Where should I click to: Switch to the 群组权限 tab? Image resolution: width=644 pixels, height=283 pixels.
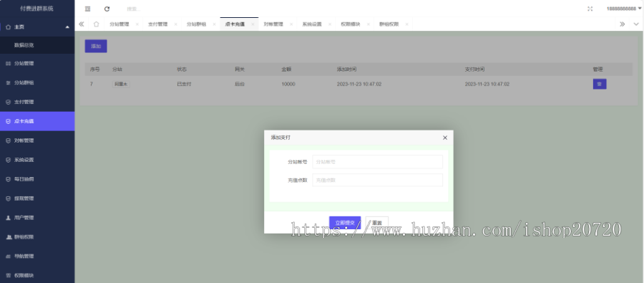point(389,24)
